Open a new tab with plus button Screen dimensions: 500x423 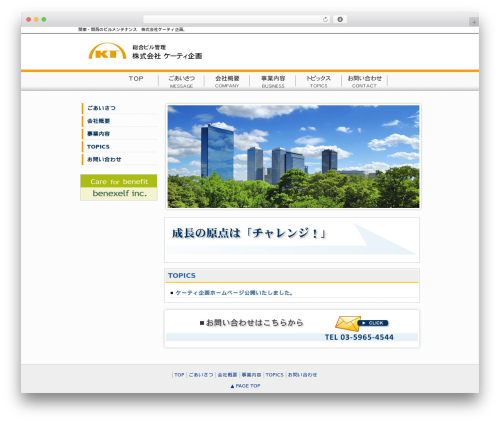click(x=474, y=22)
